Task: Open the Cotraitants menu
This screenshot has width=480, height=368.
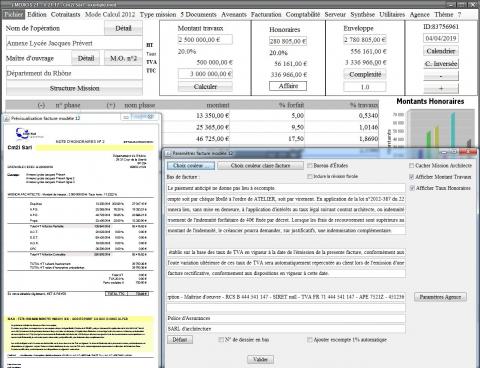Action: point(65,14)
